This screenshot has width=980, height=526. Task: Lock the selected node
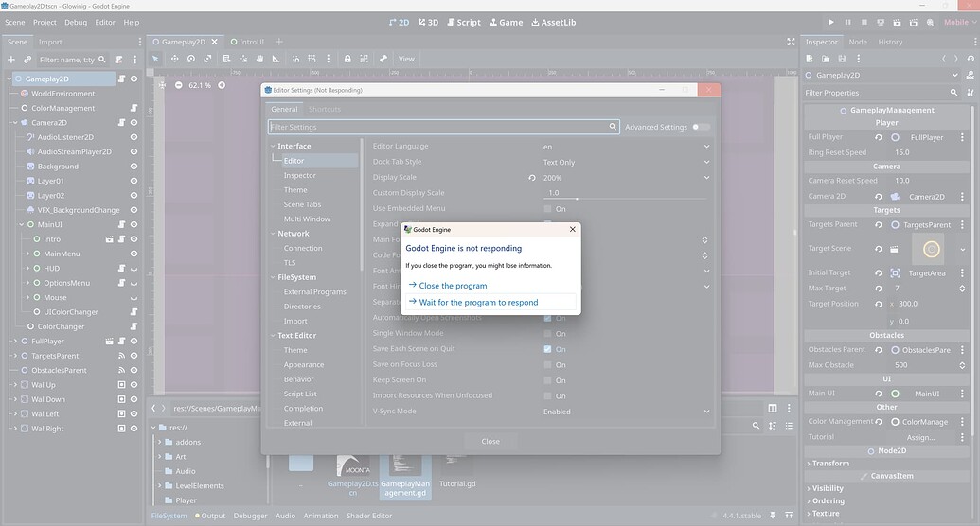click(347, 59)
